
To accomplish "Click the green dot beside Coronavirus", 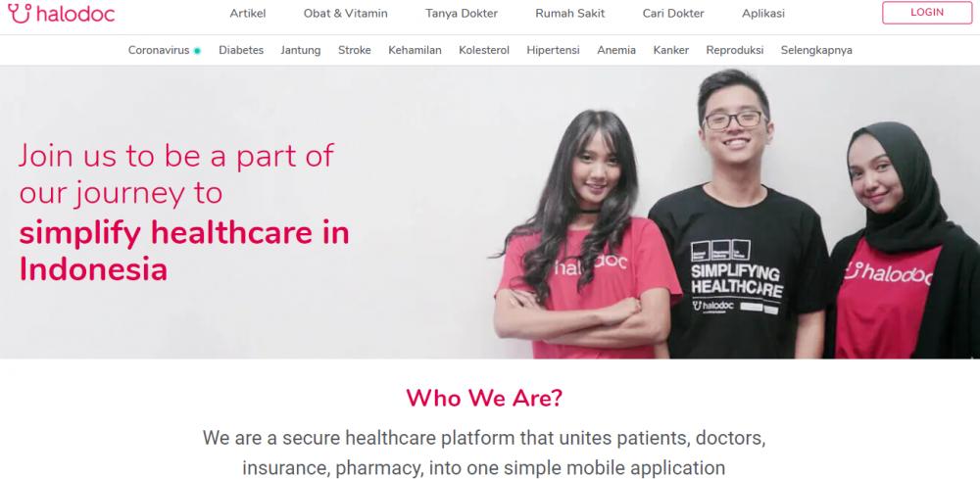I will [x=197, y=51].
